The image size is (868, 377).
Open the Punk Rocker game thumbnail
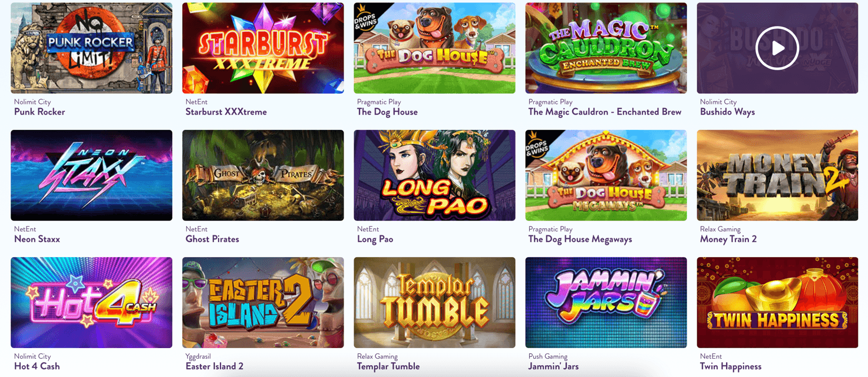(91, 48)
